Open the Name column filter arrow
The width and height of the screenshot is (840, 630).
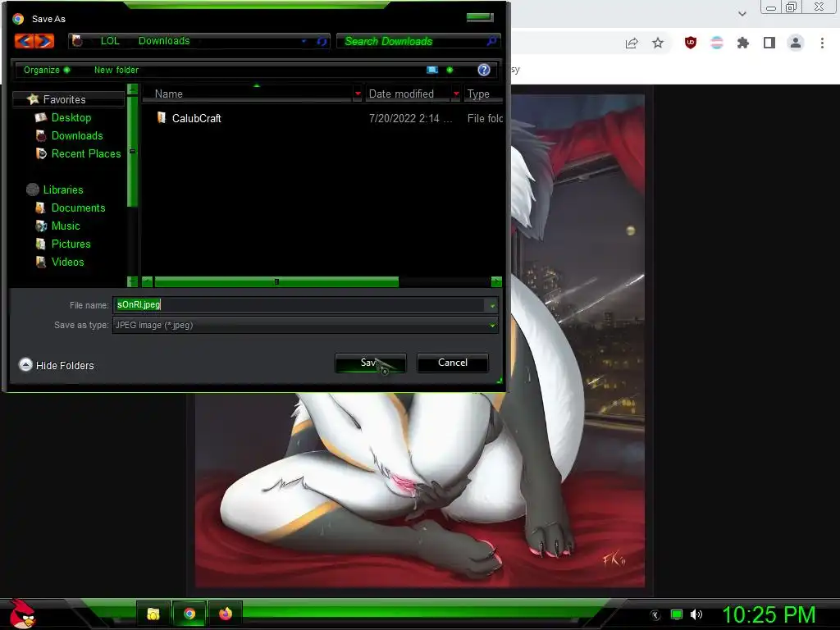click(x=358, y=94)
